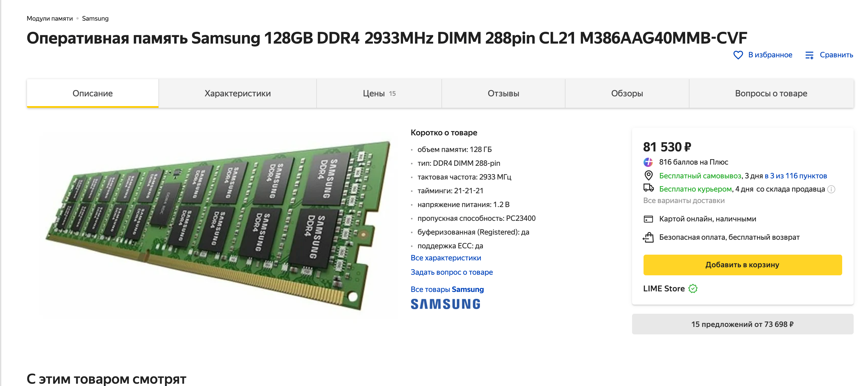Click the Plus points colorful icon
The height and width of the screenshot is (386, 868).
pos(648,162)
